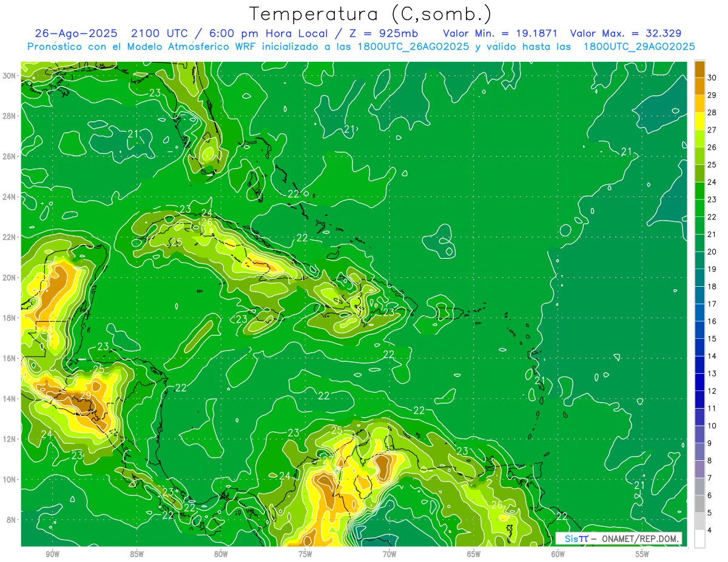Screen dimensions: 728x562
Task: Click '1800UTC_26AGO2025' initialization time
Action: [413, 46]
